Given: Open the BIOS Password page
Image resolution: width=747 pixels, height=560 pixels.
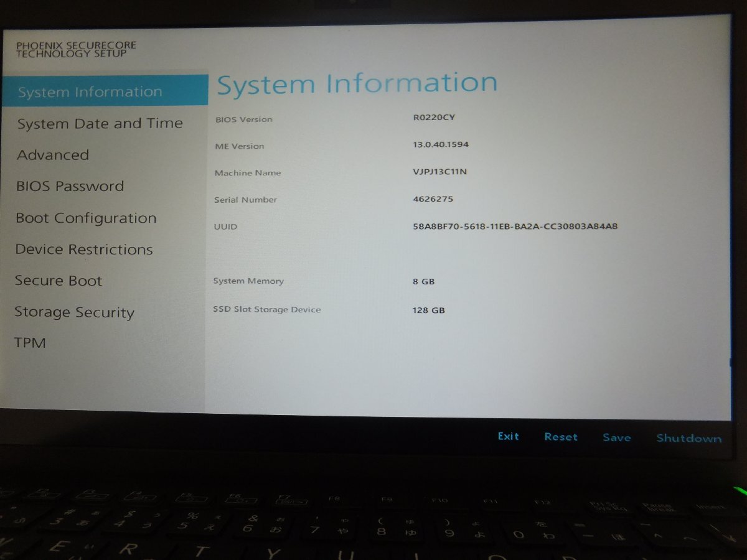Looking at the screenshot, I should pos(70,186).
